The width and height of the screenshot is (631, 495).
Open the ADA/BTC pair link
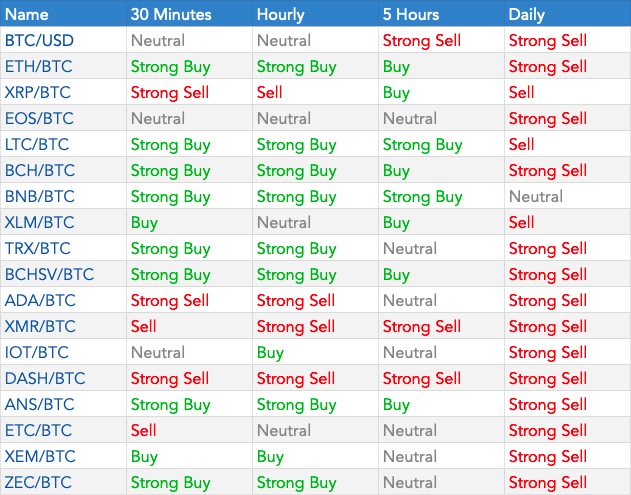tap(39, 301)
